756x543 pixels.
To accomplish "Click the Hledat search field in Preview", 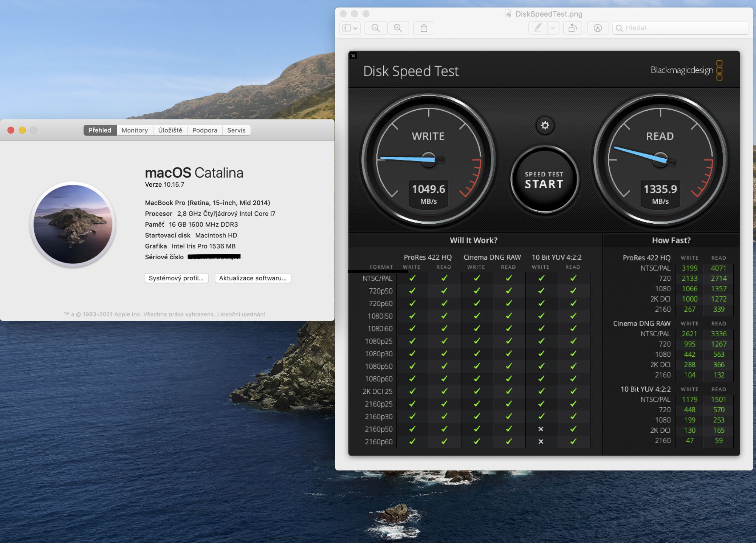I will [x=680, y=28].
